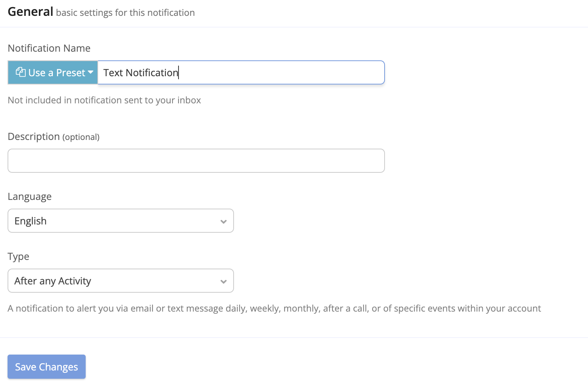Click the Language field label

(x=29, y=196)
